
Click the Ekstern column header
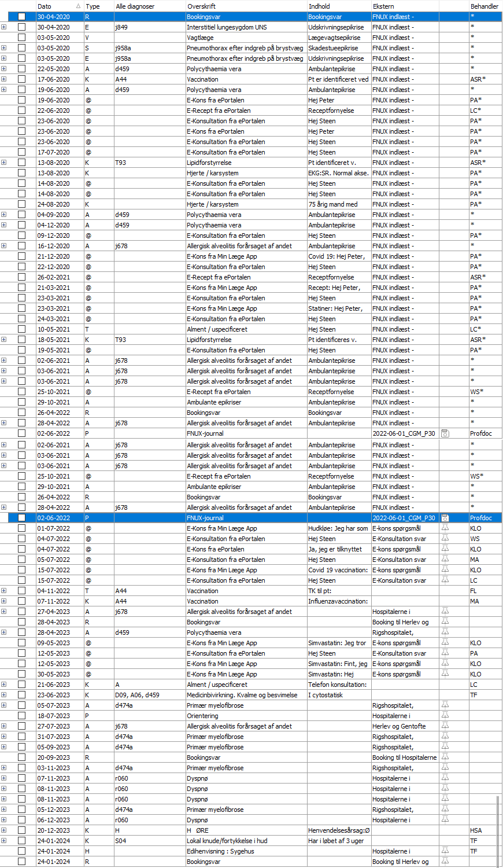(x=405, y=6)
